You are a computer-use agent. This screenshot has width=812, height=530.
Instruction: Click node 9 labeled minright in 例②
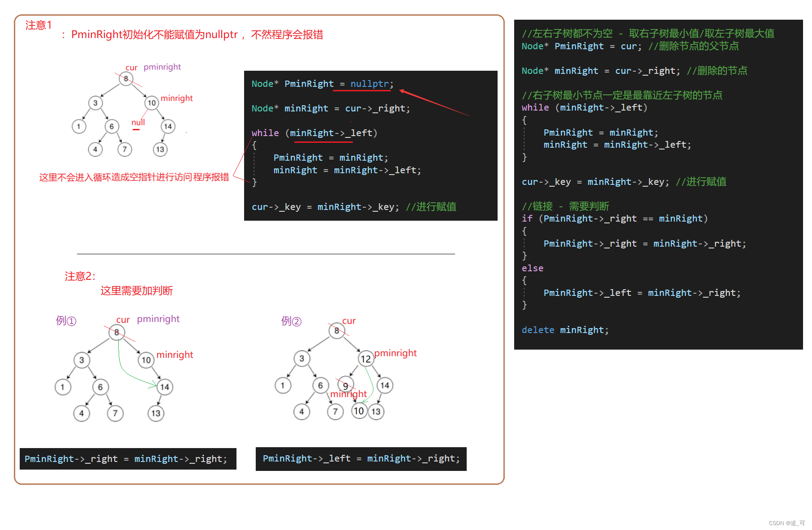point(345,385)
